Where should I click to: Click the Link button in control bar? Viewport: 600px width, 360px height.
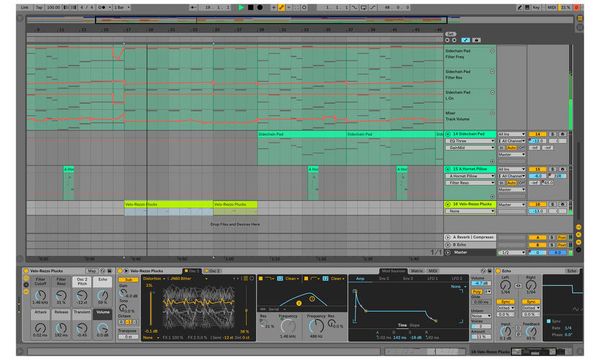coord(25,7)
